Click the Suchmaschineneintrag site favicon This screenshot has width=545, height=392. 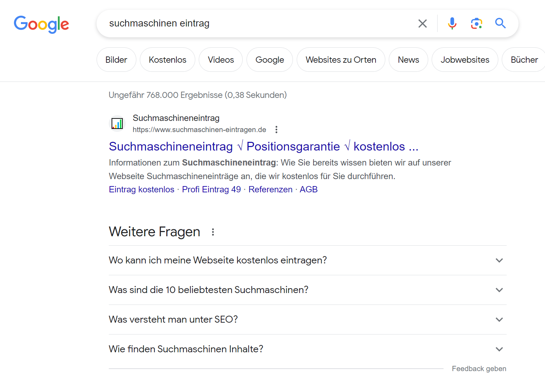pos(117,124)
